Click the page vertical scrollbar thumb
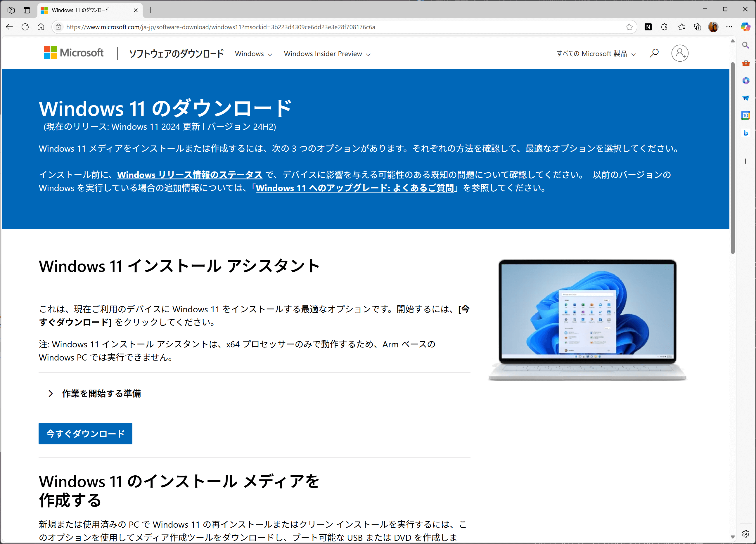The image size is (756, 544). pyautogui.click(x=732, y=158)
